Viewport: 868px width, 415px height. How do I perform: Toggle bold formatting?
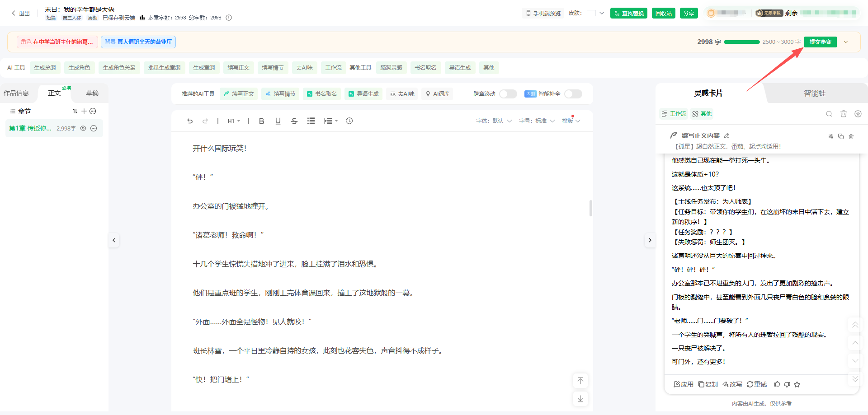[x=261, y=121]
